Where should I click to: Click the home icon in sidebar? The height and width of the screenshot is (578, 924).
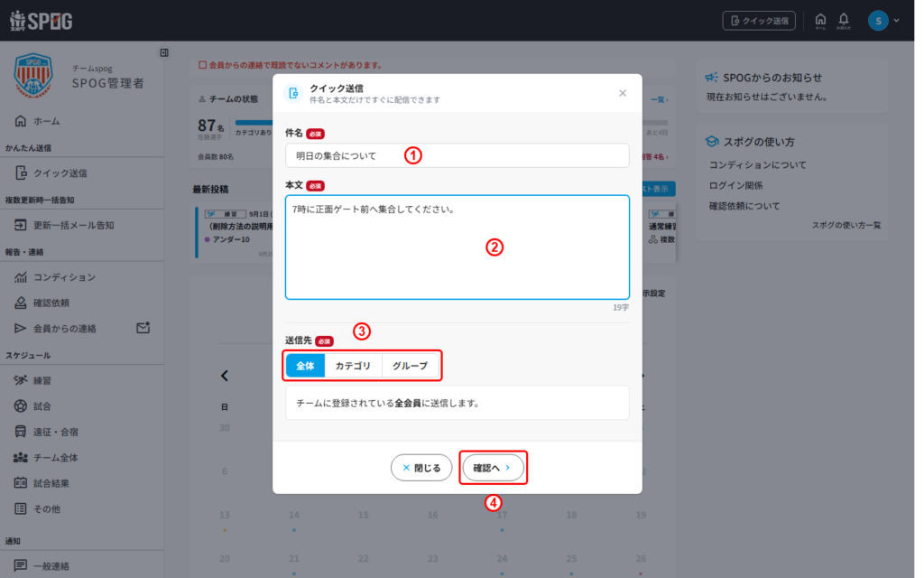pyautogui.click(x=21, y=121)
